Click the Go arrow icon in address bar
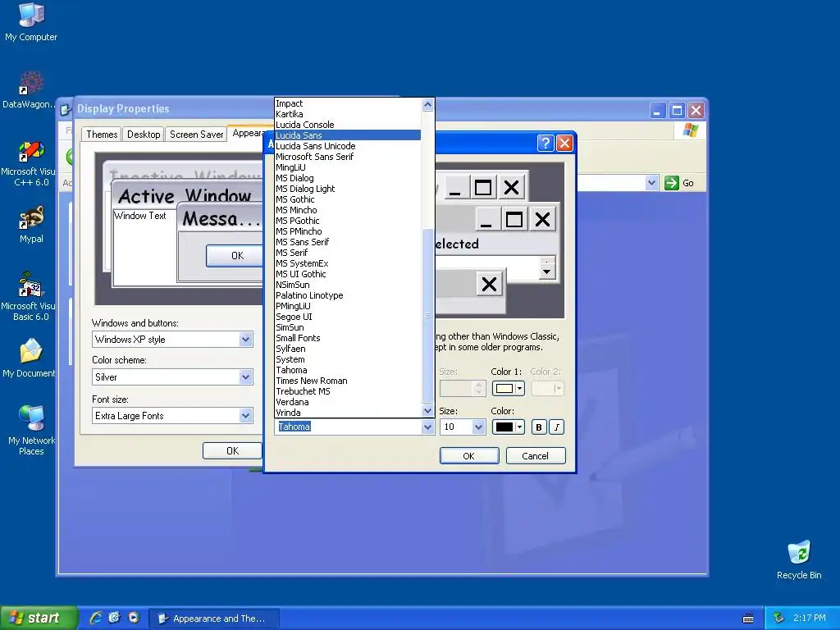840x630 pixels. pyautogui.click(x=671, y=183)
